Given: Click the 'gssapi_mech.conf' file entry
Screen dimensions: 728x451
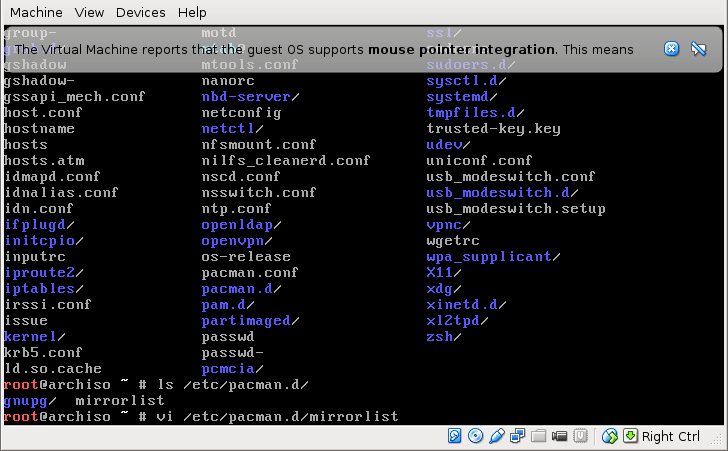Looking at the screenshot, I should pyautogui.click(x=74, y=97).
